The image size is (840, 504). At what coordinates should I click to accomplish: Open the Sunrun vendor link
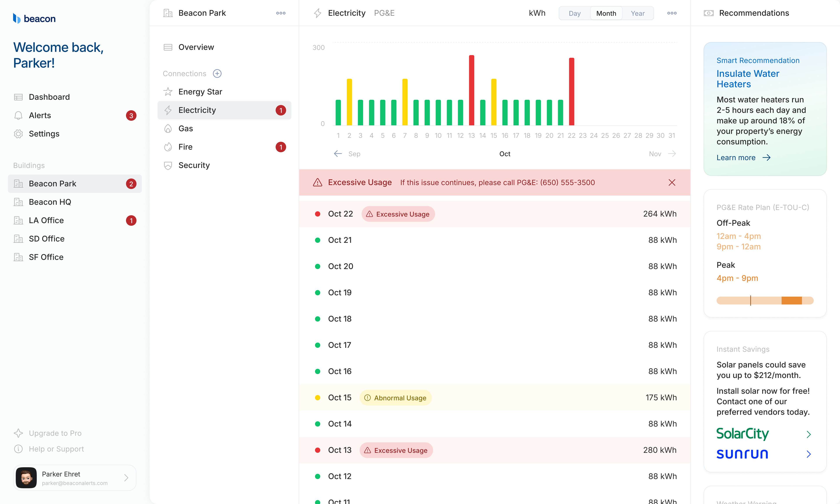coord(742,454)
